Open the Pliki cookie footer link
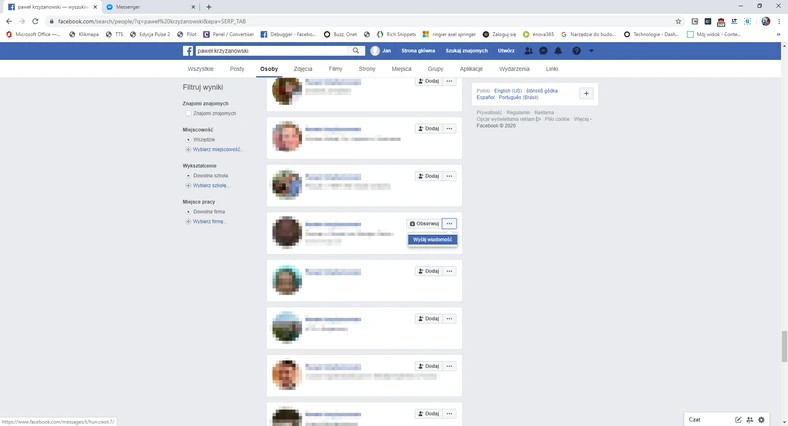Screen dimensions: 788x426 coord(557,119)
